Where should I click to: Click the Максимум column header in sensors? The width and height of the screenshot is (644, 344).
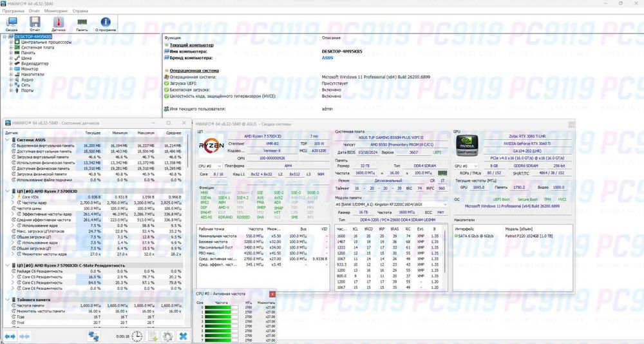146,133
